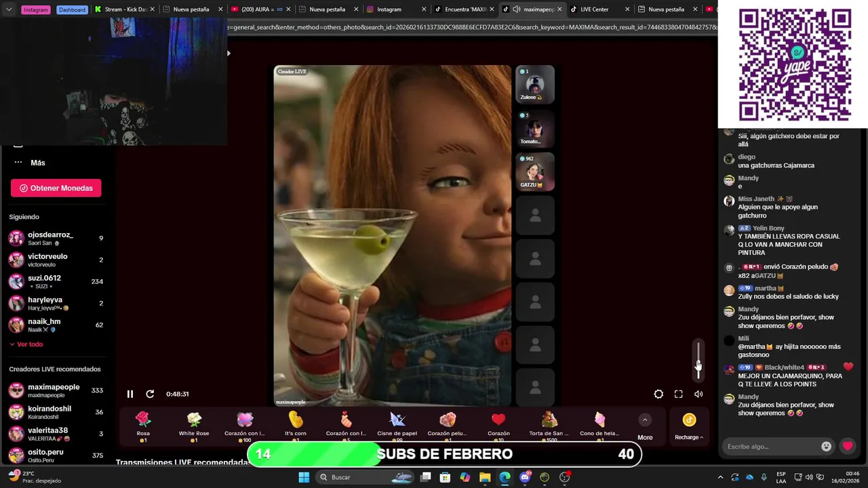Image resolution: width=868 pixels, height=488 pixels.
Task: Open haryleyva live channel
Action: [x=56, y=303]
